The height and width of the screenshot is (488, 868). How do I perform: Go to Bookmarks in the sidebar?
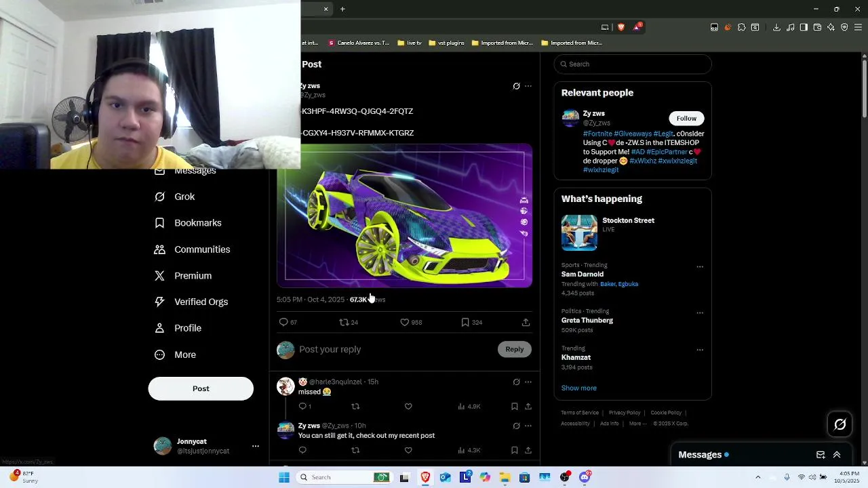[188, 223]
